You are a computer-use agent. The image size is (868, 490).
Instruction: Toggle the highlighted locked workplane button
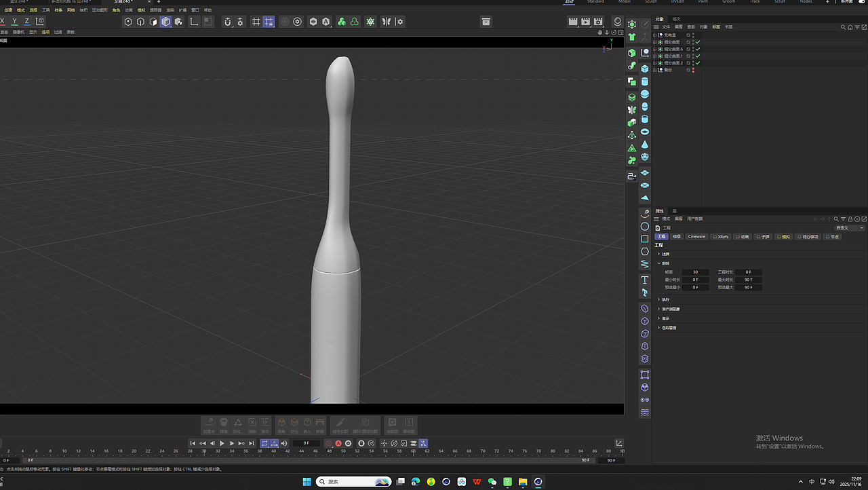coord(269,22)
